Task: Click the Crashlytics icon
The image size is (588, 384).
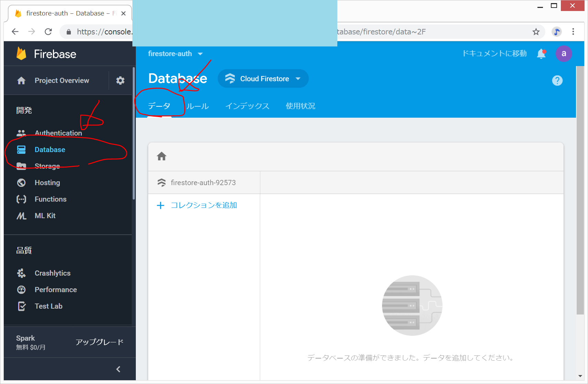Action: point(21,273)
